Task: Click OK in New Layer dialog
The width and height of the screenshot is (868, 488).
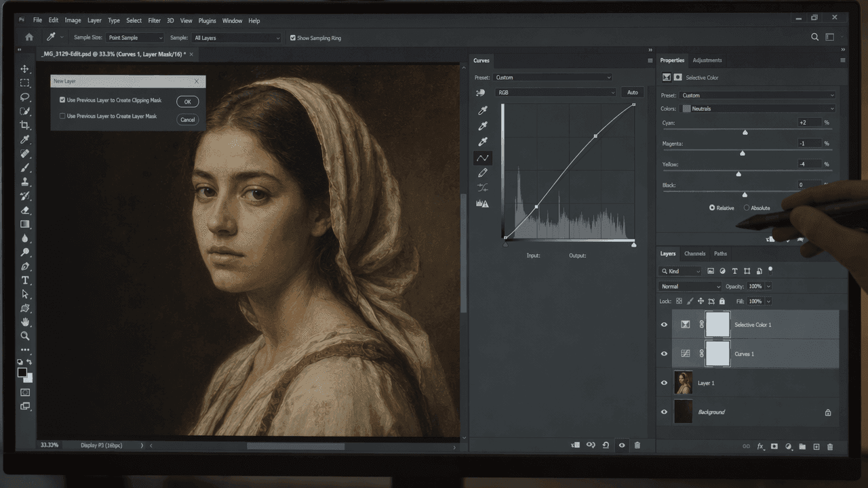Action: pos(187,102)
